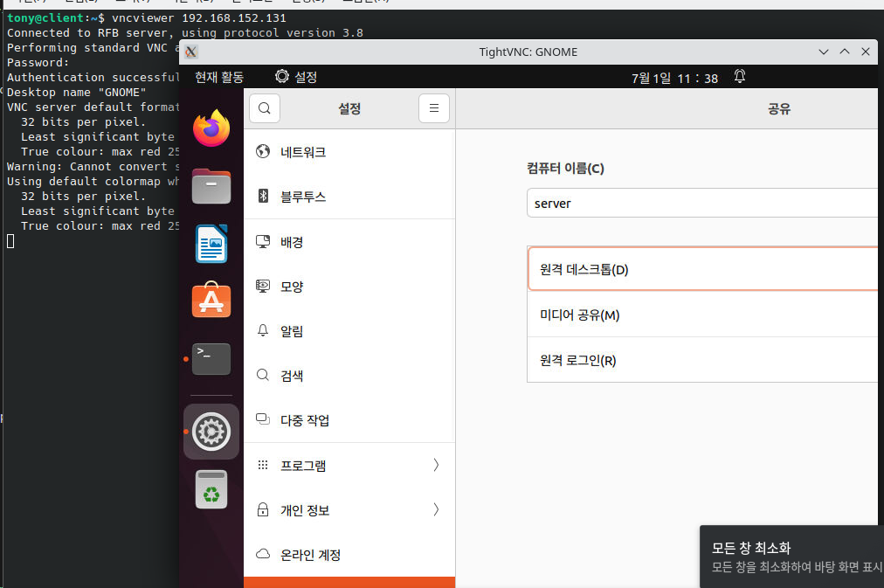Open the Terminal from the dock
Viewport: 884px width, 588px height.
click(210, 358)
